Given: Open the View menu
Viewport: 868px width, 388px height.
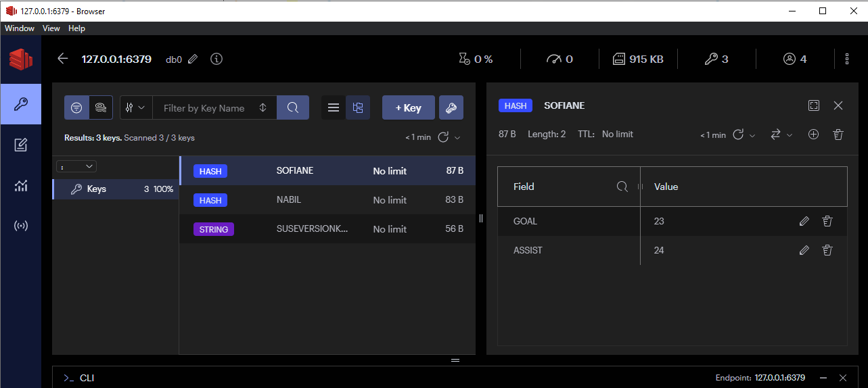Looking at the screenshot, I should 51,28.
